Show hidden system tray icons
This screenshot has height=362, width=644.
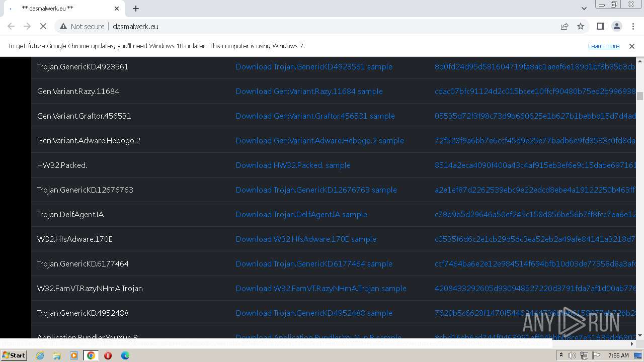pos(561,355)
